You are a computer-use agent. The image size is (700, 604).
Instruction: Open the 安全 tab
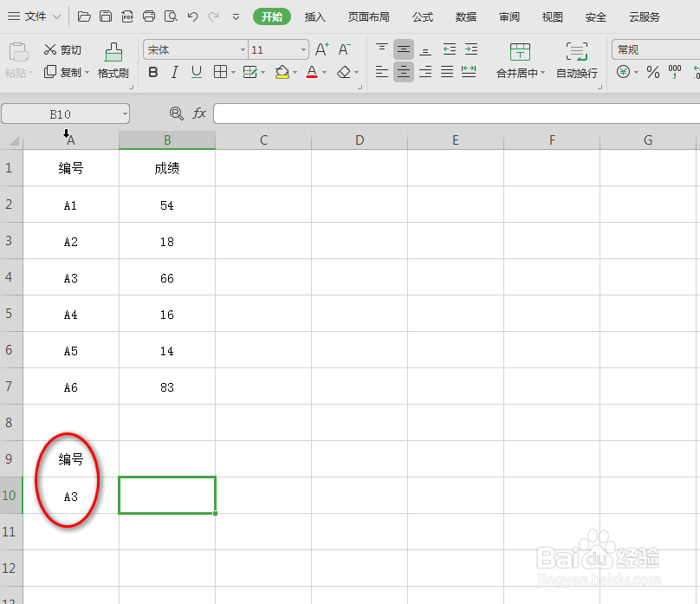(595, 17)
